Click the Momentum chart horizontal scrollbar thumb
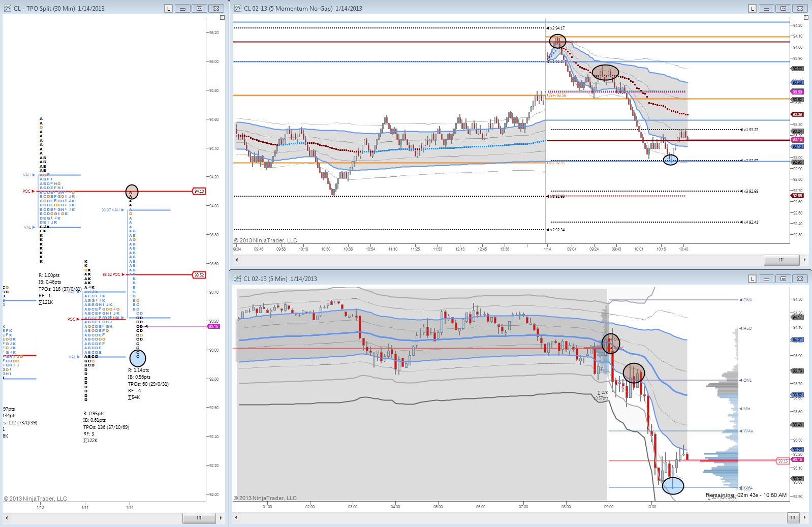812x527 pixels. tap(782, 260)
